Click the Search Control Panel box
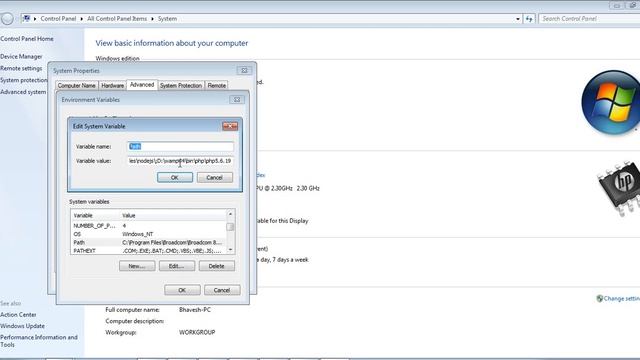 pyautogui.click(x=590, y=19)
